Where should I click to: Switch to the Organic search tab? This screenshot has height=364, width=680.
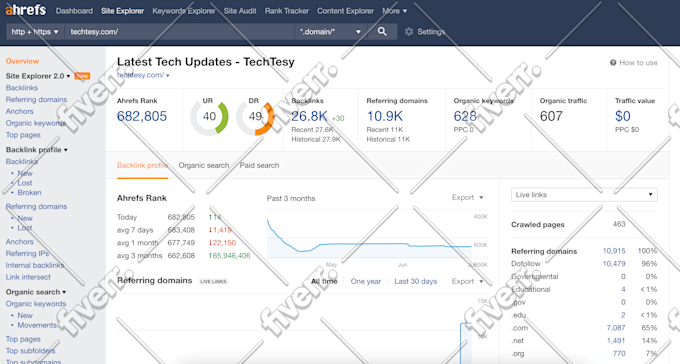(203, 165)
